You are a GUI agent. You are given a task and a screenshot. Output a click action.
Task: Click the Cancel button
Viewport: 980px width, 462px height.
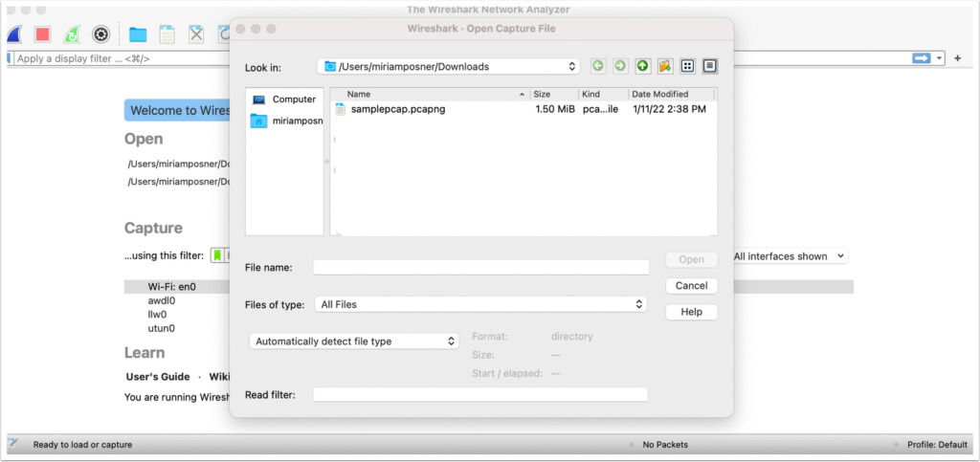[x=691, y=285]
